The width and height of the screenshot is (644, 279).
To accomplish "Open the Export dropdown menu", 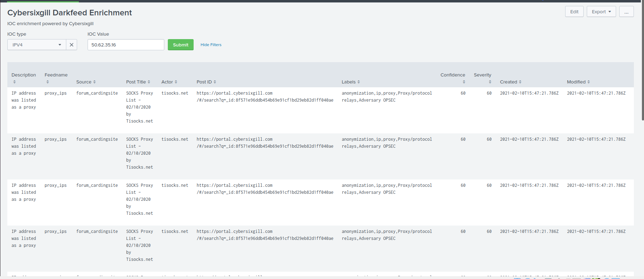I will coord(601,12).
